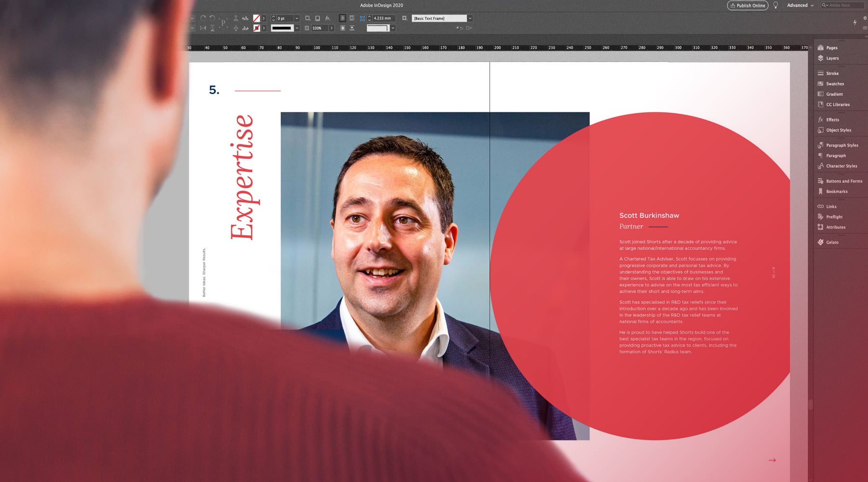Screen dimensions: 868x482
Task: Expand the fill color swatch arrow
Action: (264, 18)
